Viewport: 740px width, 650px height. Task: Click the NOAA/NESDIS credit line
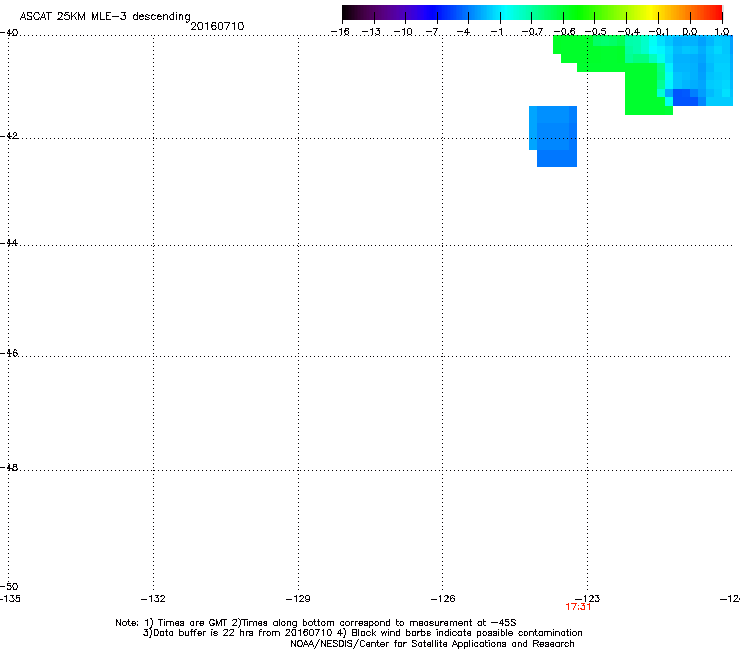(x=432, y=644)
